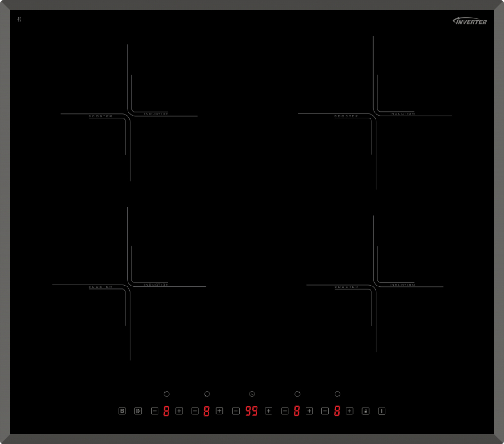Tap the clock timer icon

(252, 394)
